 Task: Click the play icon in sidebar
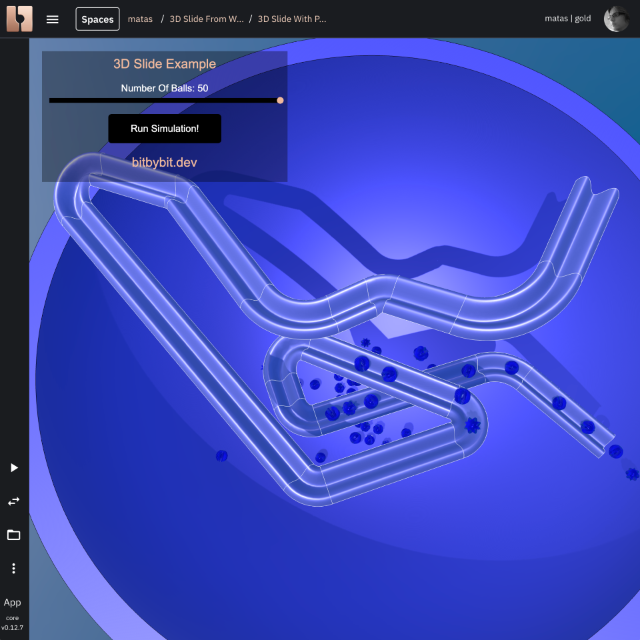pyautogui.click(x=14, y=467)
